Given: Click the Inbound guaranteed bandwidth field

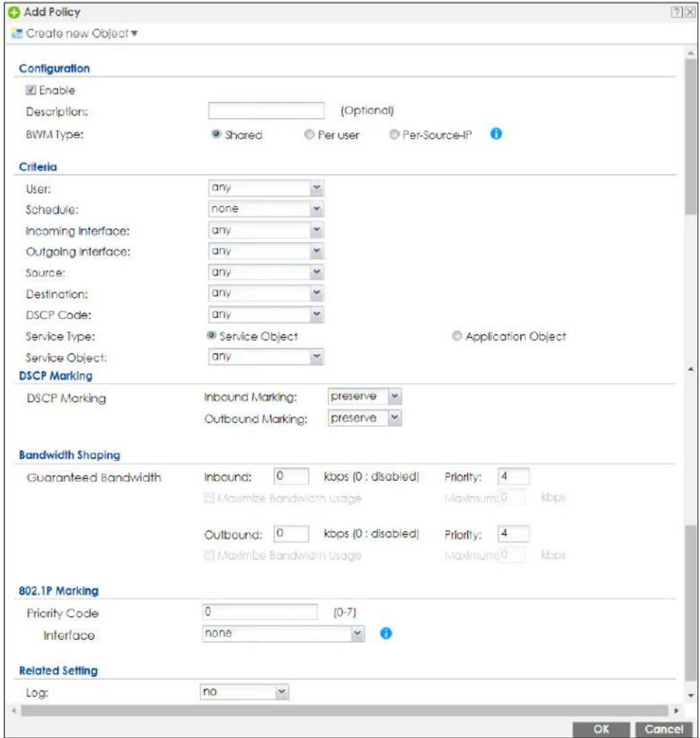Looking at the screenshot, I should pyautogui.click(x=291, y=476).
